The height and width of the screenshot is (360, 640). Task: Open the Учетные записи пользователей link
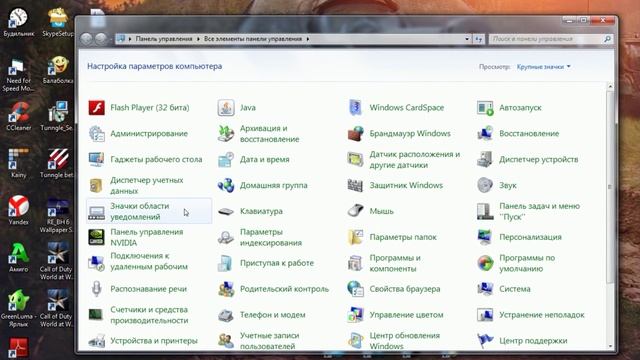pos(270,341)
